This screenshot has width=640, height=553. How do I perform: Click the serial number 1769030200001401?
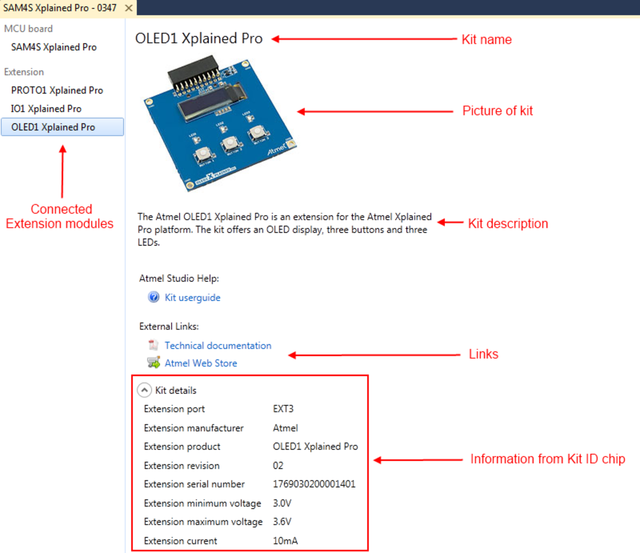click(x=314, y=484)
